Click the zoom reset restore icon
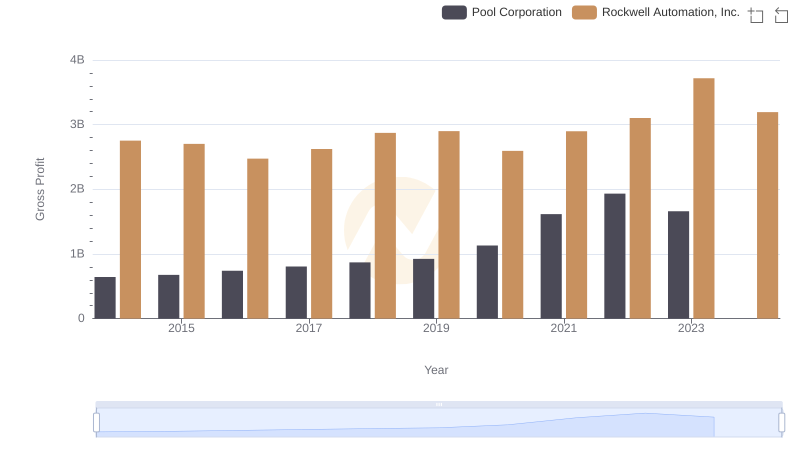This screenshot has height=461, width=800. click(x=781, y=15)
